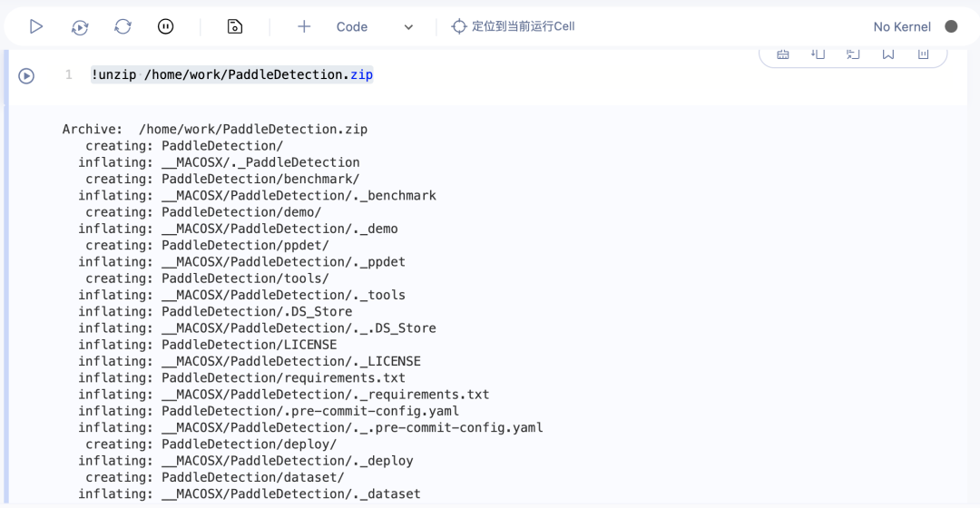This screenshot has height=508, width=980.
Task: Click line number 1 in the cell
Action: point(69,75)
